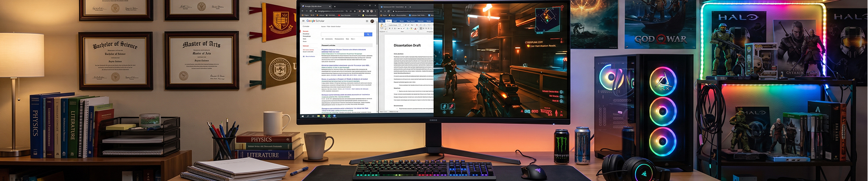The width and height of the screenshot is (868, 181).
Task: Reload the page in the Word browser window
Action: pos(388,11)
